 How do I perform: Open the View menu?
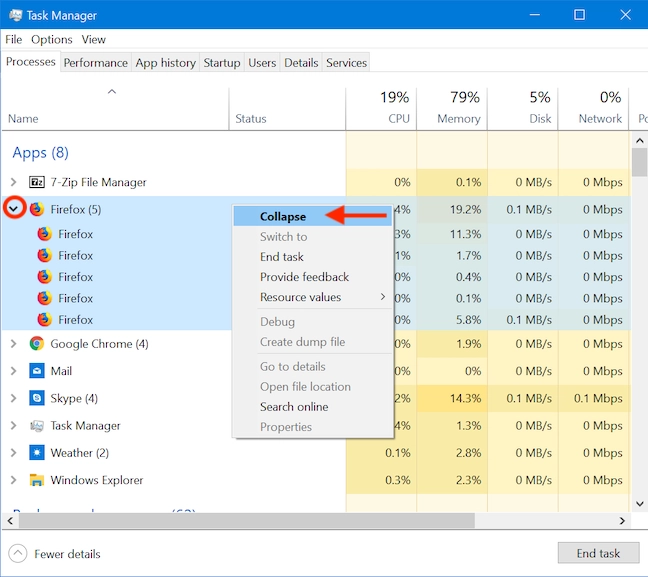93,39
